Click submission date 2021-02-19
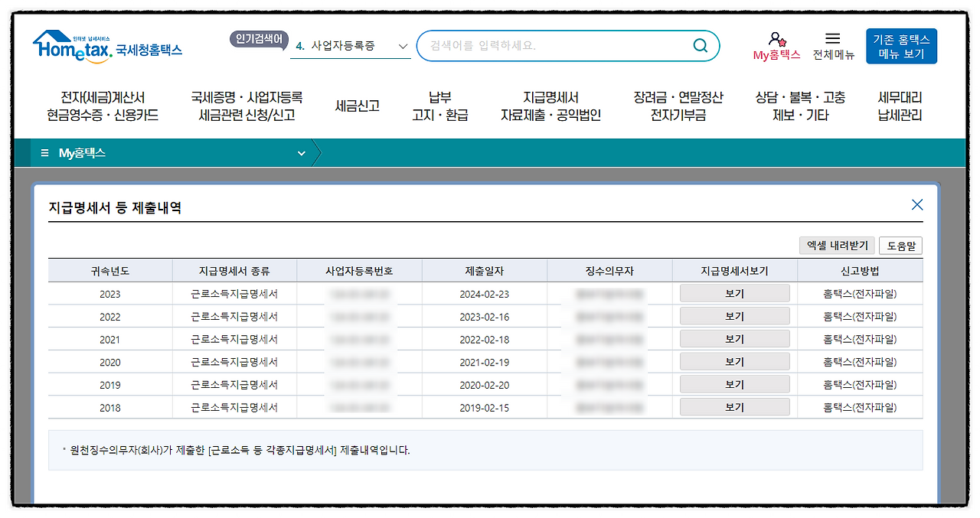Image resolution: width=980 pixels, height=518 pixels. click(484, 362)
